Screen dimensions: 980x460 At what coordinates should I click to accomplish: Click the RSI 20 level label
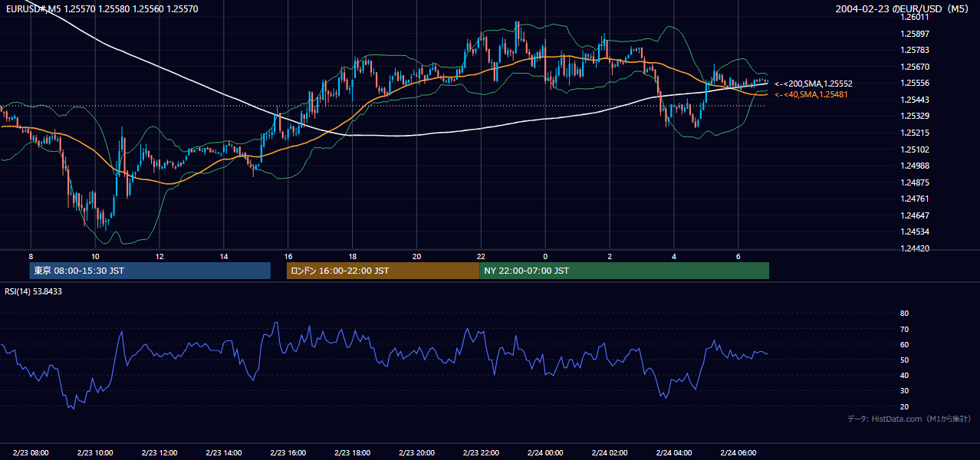point(904,406)
